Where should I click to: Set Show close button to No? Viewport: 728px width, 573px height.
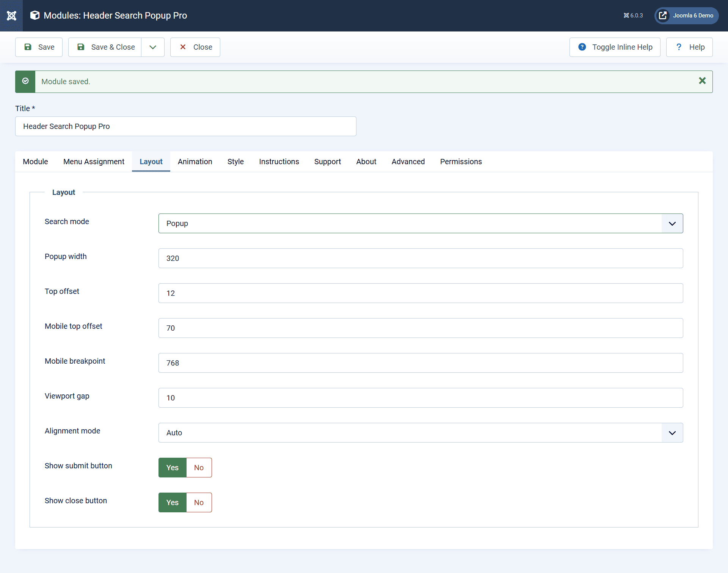(199, 502)
